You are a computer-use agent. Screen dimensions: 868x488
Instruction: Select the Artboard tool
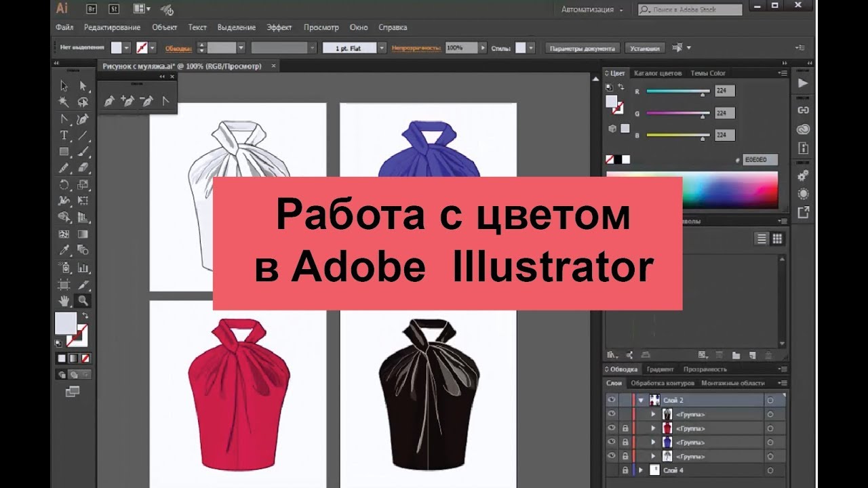click(64, 283)
